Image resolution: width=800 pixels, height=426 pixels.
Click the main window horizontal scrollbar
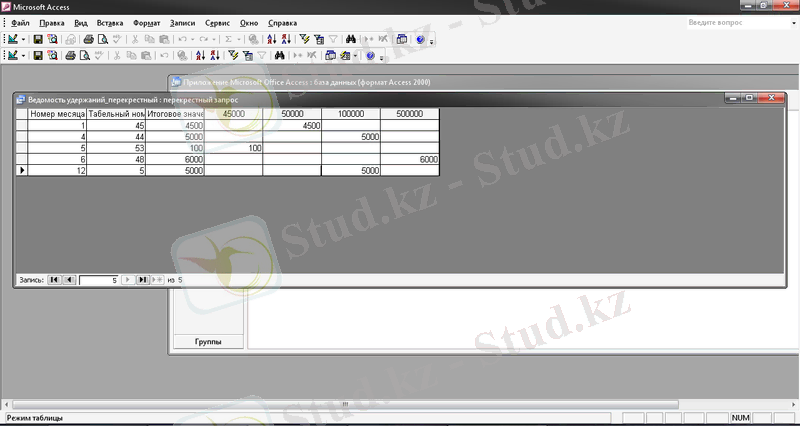345,404
